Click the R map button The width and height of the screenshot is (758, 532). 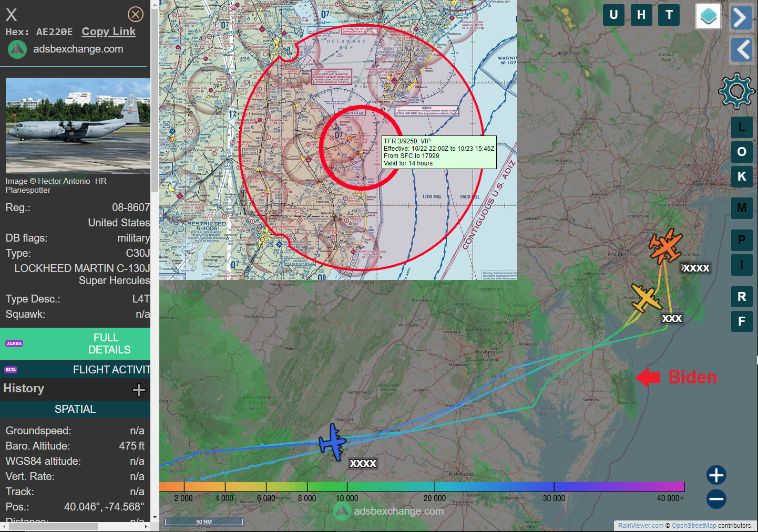(x=742, y=297)
